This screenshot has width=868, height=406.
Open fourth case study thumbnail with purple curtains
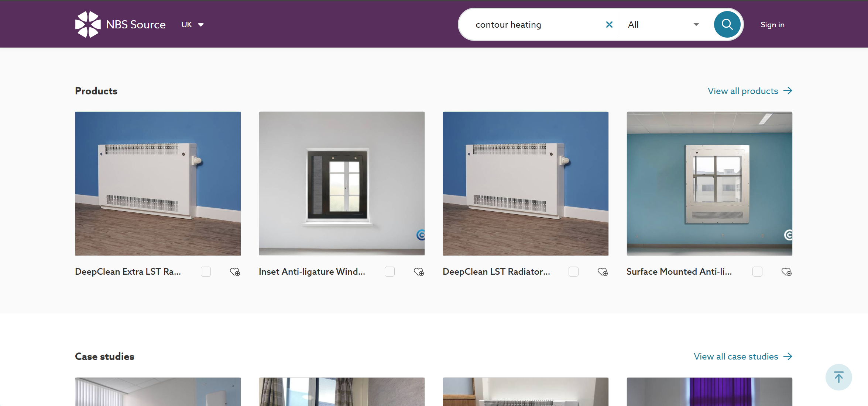(710, 392)
